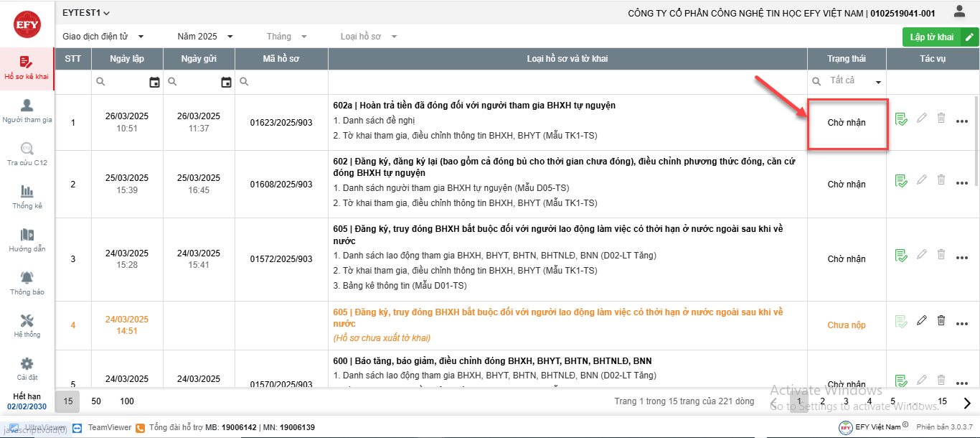
Task: Open the Hệ thống tools icon
Action: point(27,321)
